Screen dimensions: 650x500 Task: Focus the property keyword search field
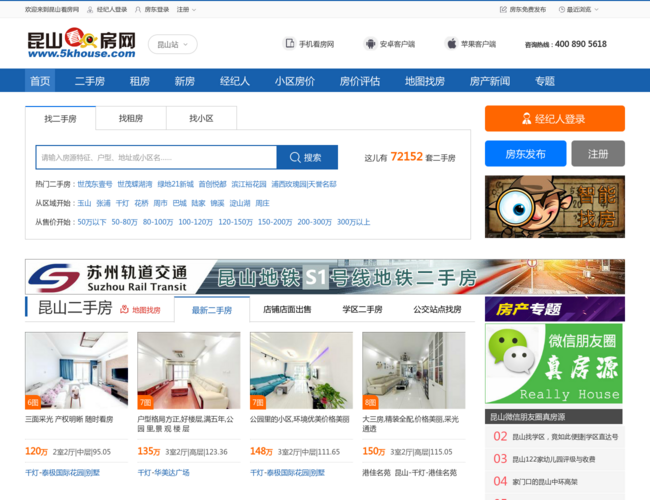coord(155,157)
